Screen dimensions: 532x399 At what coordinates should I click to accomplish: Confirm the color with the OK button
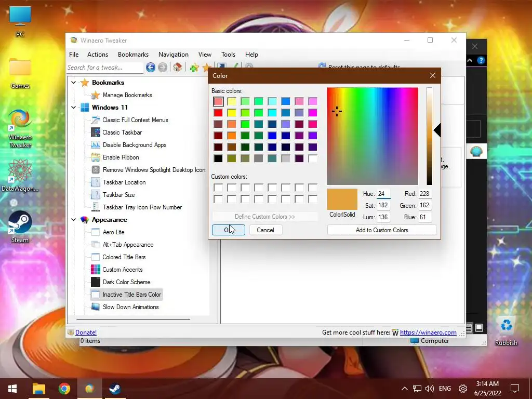point(229,230)
